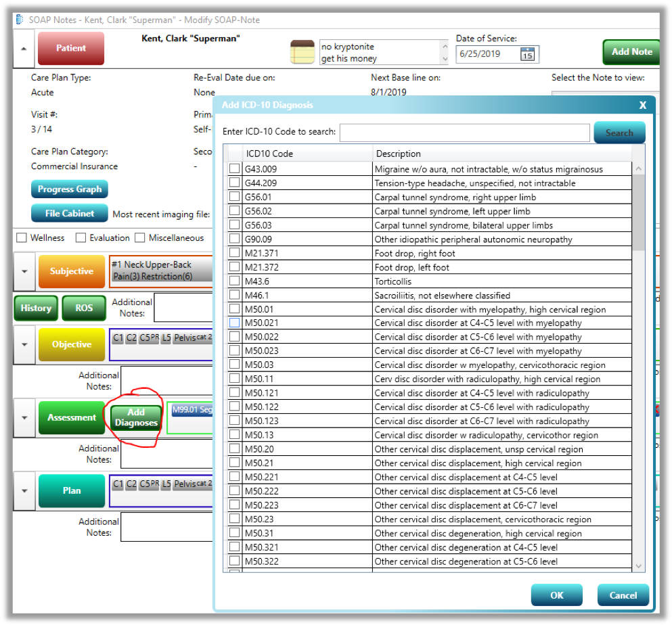Expand the Objective section arrow
This screenshot has height=625, width=672.
click(24, 344)
